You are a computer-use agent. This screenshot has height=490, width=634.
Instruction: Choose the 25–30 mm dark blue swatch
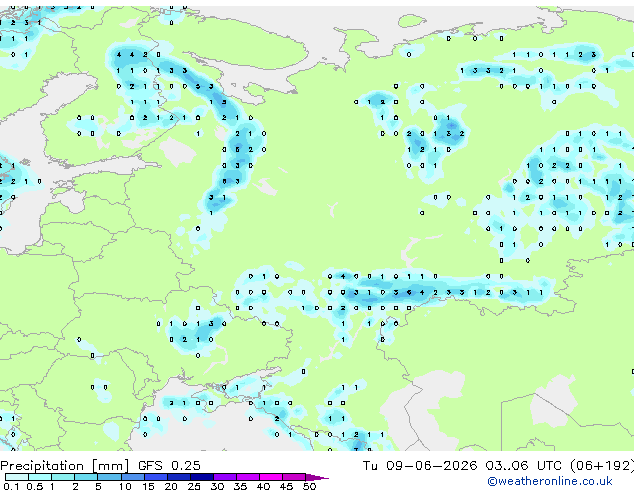point(201,477)
